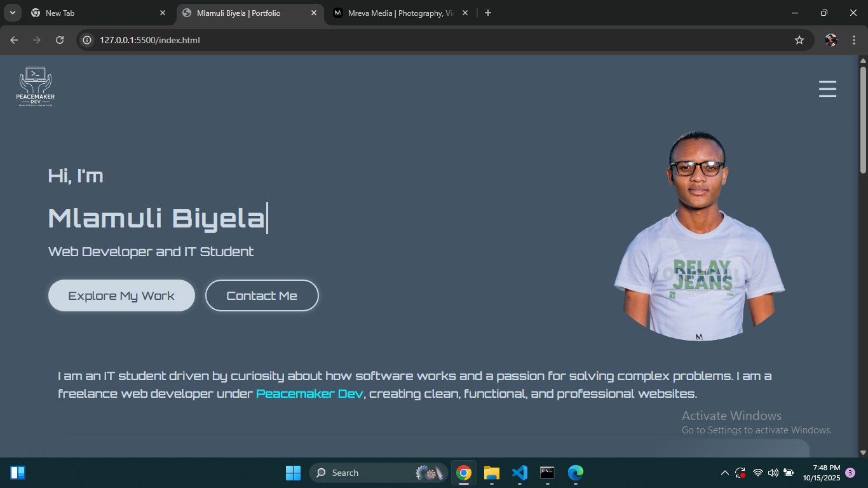Image resolution: width=868 pixels, height=488 pixels.
Task: Reload the page with the refresh icon
Action: 60,40
